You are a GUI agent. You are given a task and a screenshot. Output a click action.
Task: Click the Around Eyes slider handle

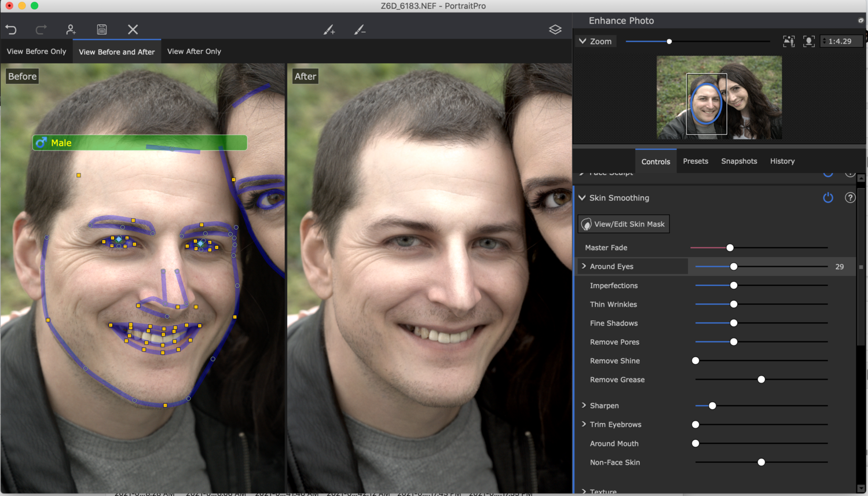[734, 267]
